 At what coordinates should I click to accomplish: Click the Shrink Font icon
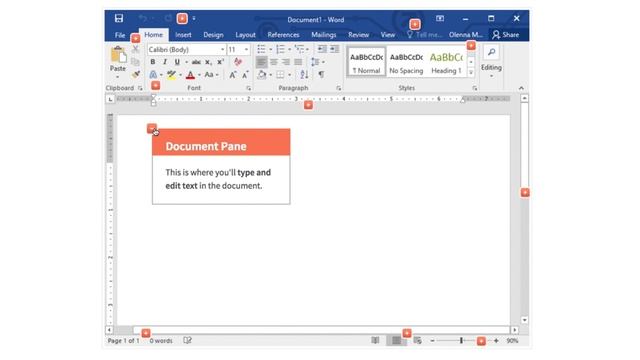coord(245,75)
